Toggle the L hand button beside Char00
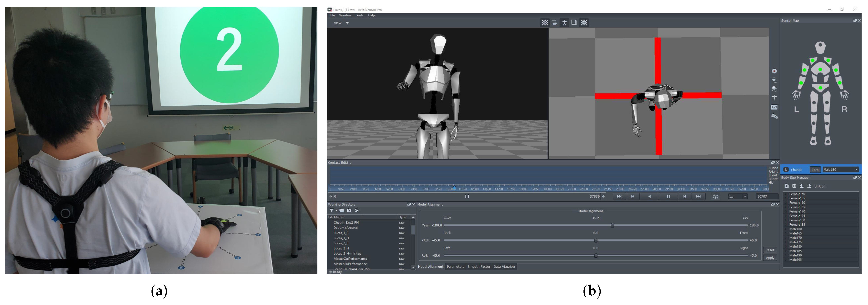868x305 pixels. pos(786,170)
